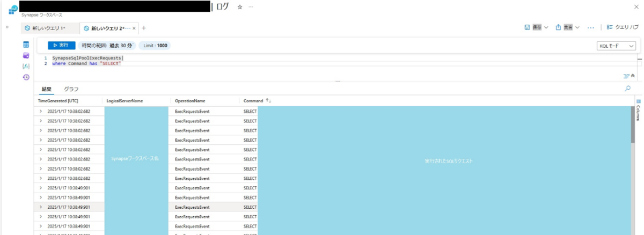
Task: Sort by the Command column arrow icon
Action: pos(268,100)
